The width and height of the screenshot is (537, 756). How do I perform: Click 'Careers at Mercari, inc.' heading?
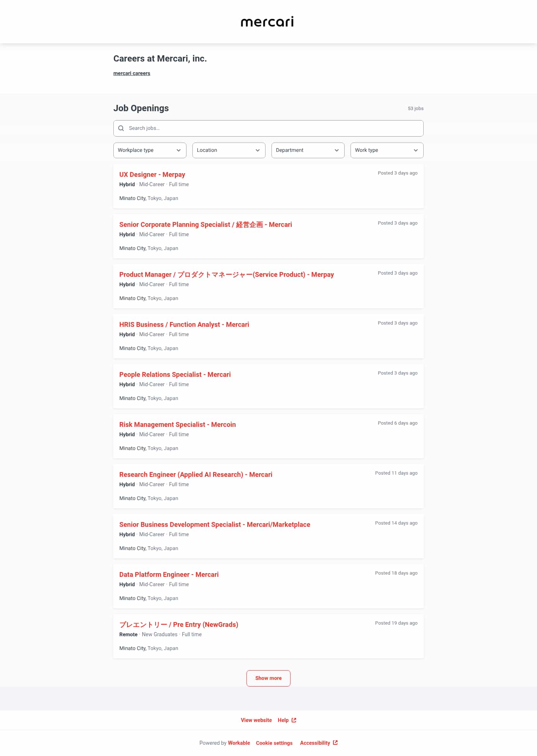160,59
